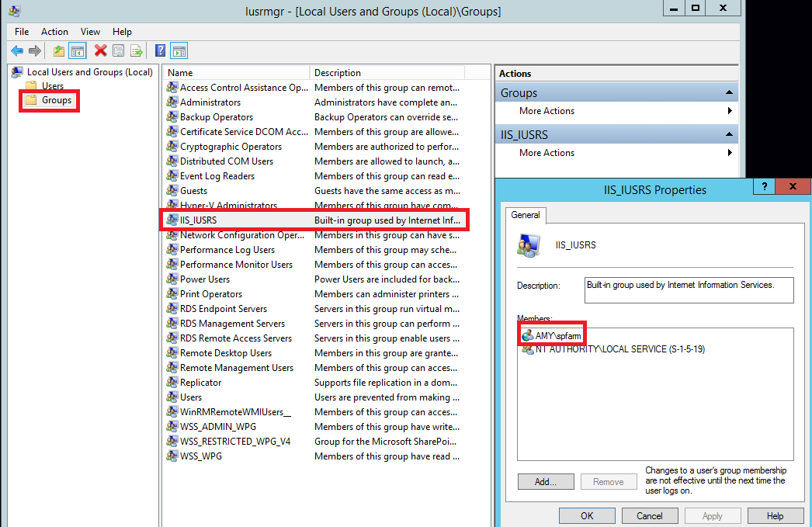
Task: Select WSS_ADMIN_WPG group
Action: coord(314,427)
